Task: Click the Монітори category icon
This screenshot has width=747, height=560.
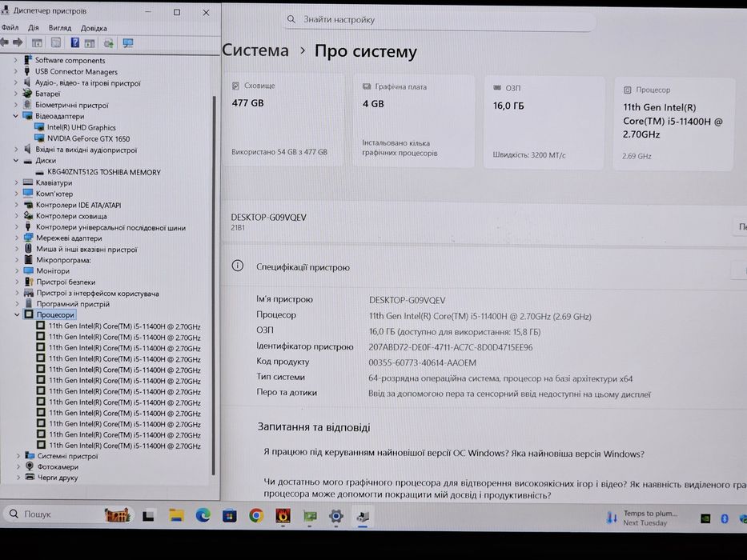Action: [29, 270]
